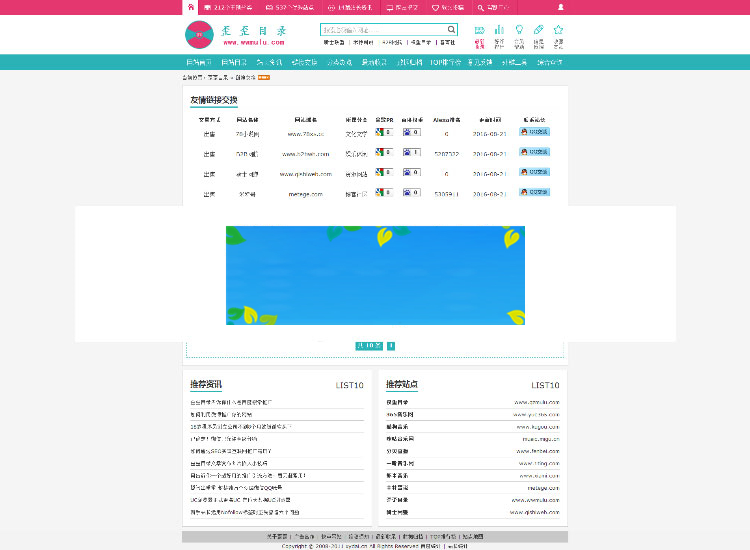Open the TOP ranking item in the navigation bar
The width and height of the screenshot is (750, 550).
tap(445, 62)
